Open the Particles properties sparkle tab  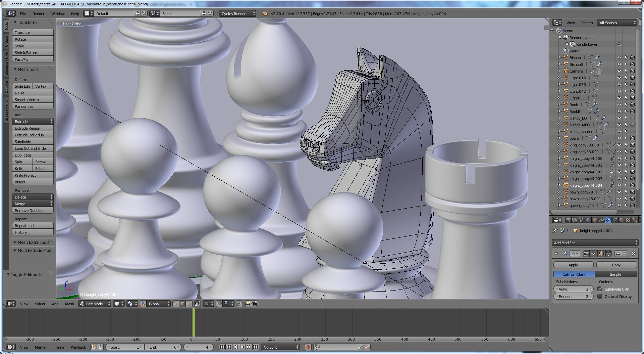click(635, 220)
